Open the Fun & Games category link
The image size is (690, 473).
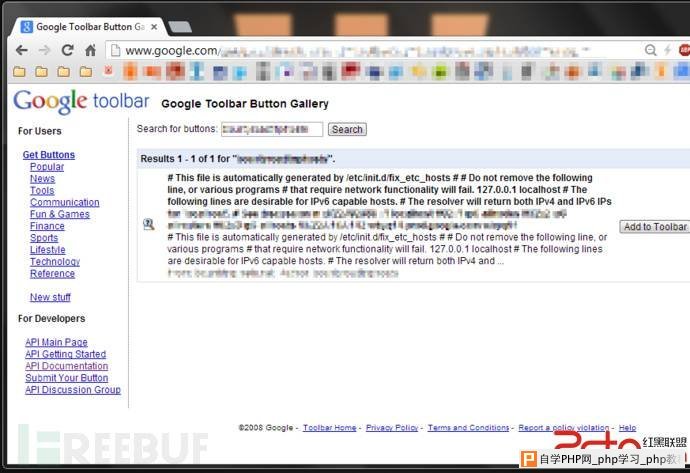coord(60,214)
